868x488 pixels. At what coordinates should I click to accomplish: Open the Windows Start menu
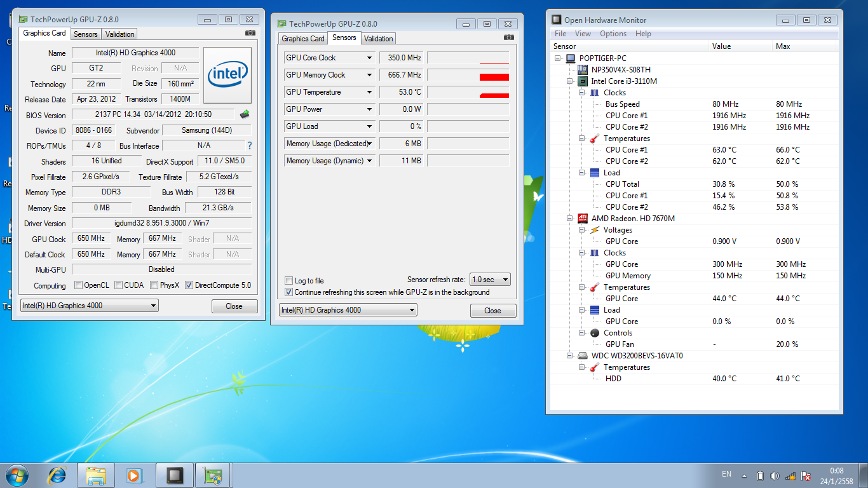(x=17, y=475)
